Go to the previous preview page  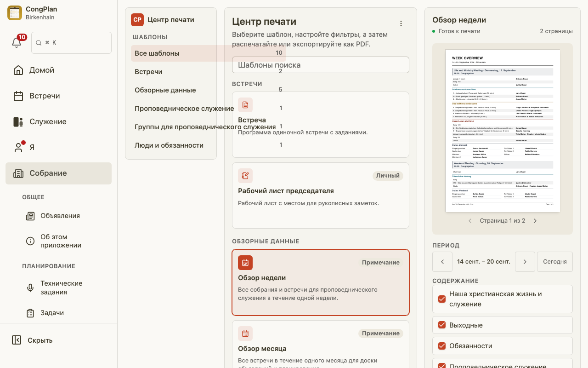tap(470, 221)
